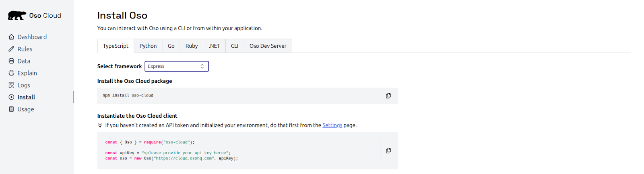The width and height of the screenshot is (644, 174).
Task: Click the Usage document icon
Action: coord(11,109)
